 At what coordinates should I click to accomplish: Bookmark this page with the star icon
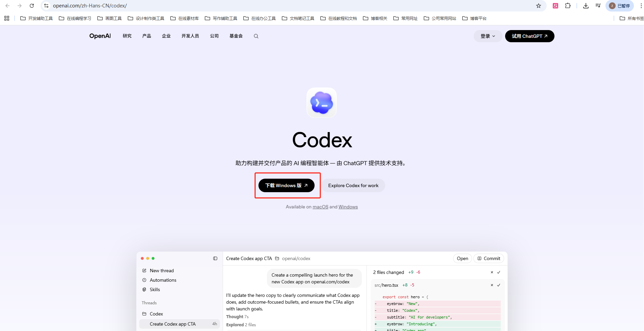pyautogui.click(x=539, y=6)
